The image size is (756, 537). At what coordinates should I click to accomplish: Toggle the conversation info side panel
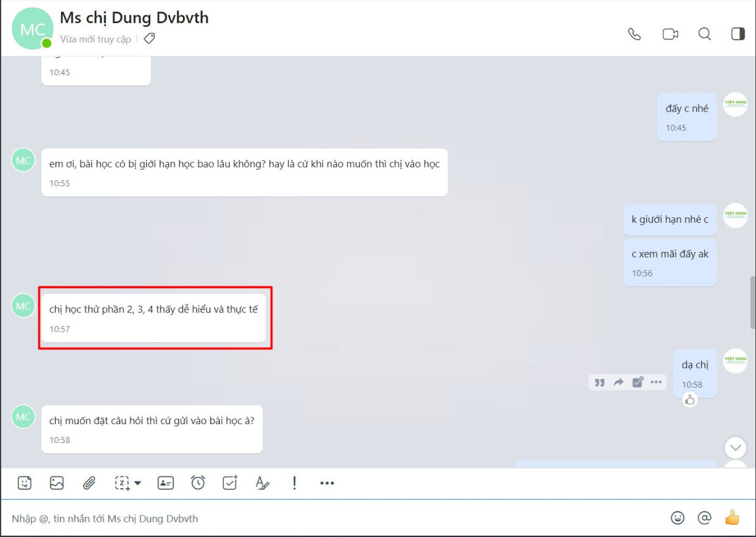coord(738,34)
